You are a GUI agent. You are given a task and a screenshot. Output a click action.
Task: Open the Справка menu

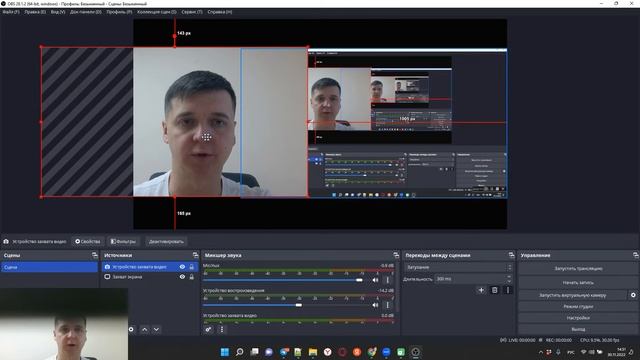220,12
